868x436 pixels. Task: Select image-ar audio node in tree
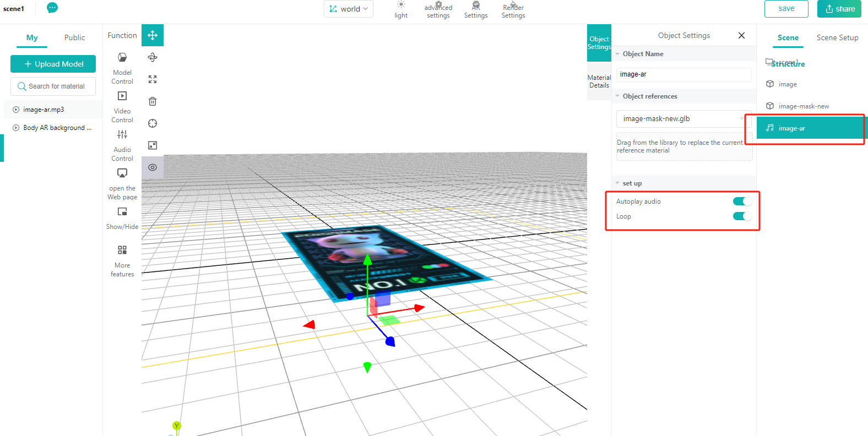(x=812, y=128)
